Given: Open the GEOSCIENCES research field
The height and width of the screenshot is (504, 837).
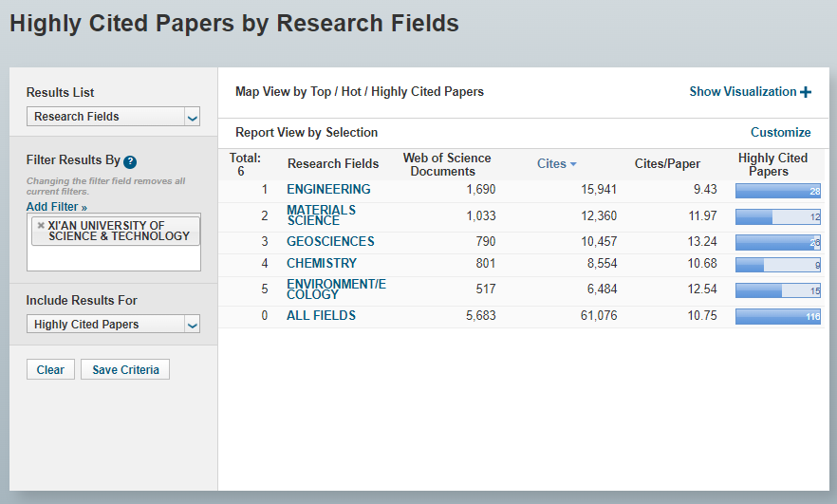Looking at the screenshot, I should 330,241.
